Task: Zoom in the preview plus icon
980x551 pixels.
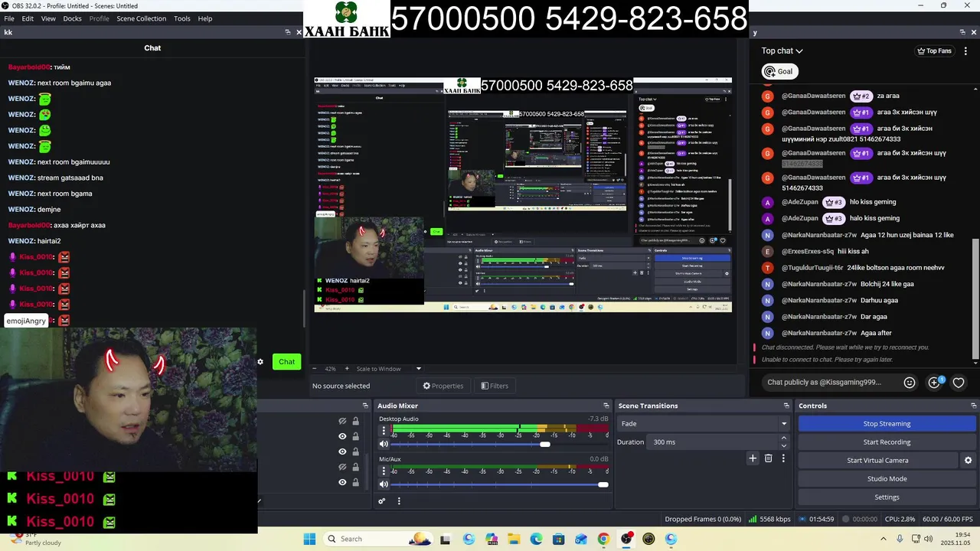Action: point(346,369)
